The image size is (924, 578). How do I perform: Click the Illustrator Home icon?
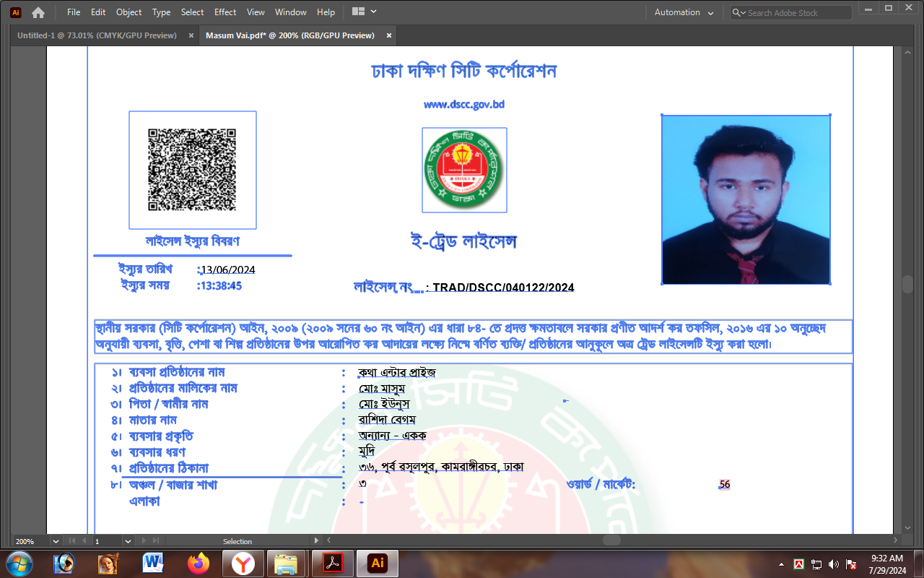click(x=38, y=12)
